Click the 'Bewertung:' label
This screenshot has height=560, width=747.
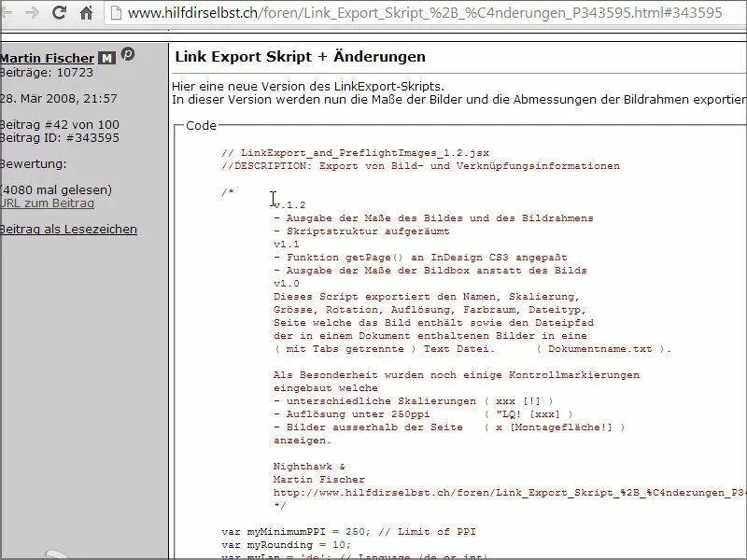[x=33, y=164]
